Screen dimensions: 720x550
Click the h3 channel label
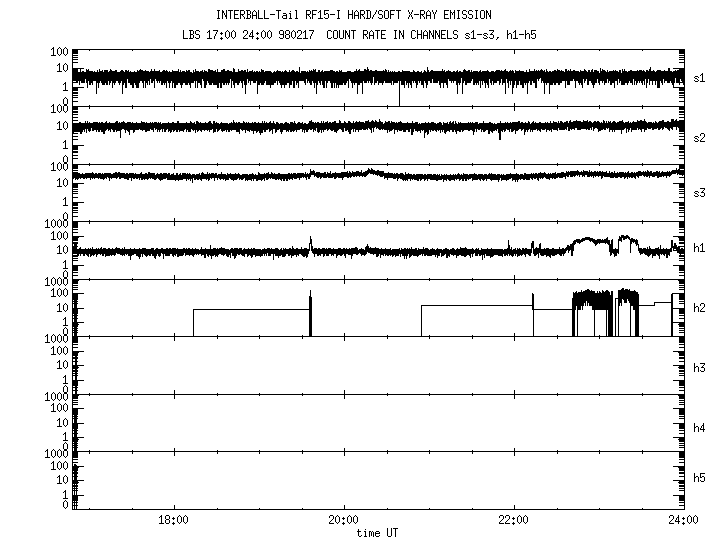(x=700, y=367)
